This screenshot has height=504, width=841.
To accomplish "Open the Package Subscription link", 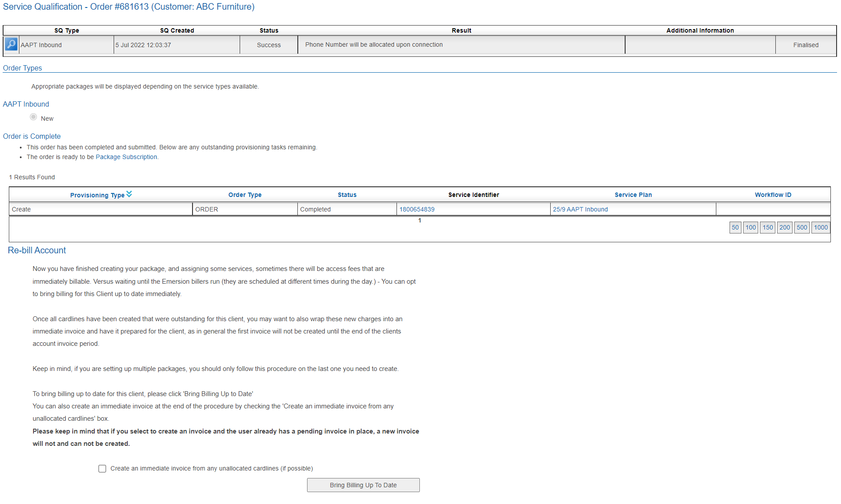I will coord(126,157).
